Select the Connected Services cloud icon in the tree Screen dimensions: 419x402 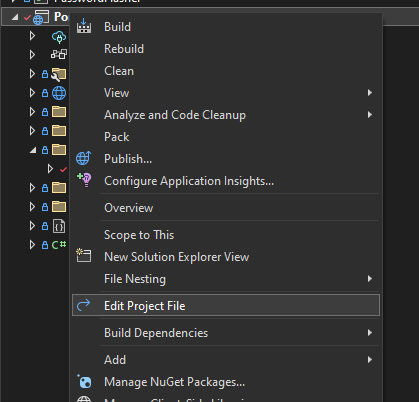coord(59,37)
